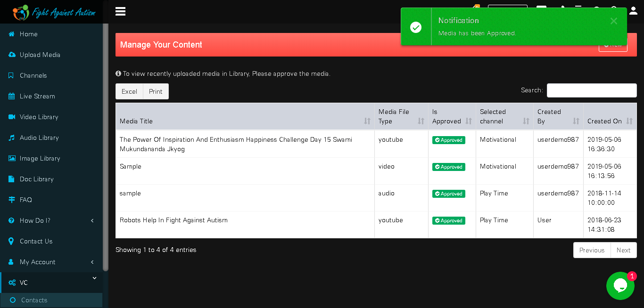Click the document icon for Doc Library
The width and height of the screenshot is (644, 308).
tap(11, 179)
